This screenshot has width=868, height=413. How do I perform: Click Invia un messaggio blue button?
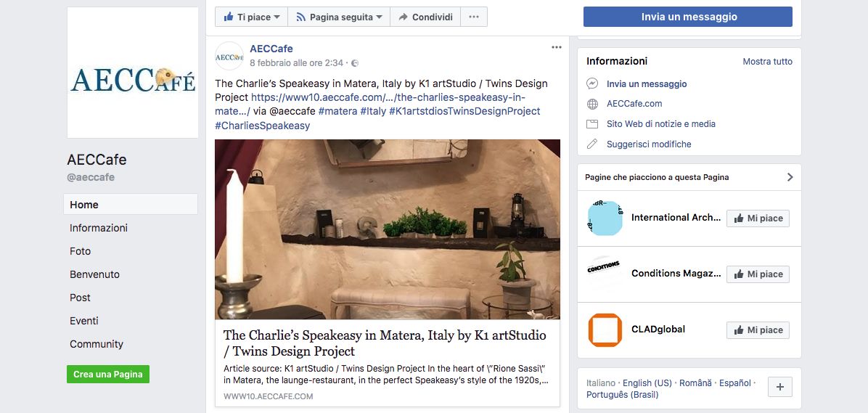(x=688, y=17)
